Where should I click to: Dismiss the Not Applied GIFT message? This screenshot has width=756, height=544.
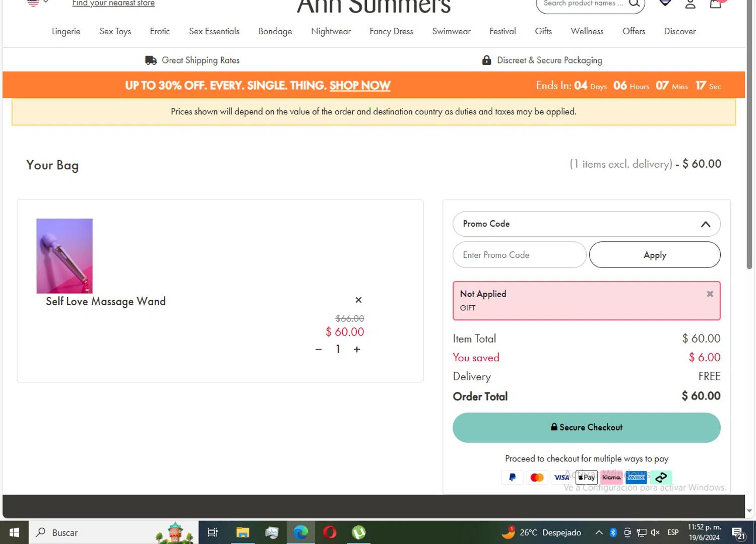[x=710, y=294]
